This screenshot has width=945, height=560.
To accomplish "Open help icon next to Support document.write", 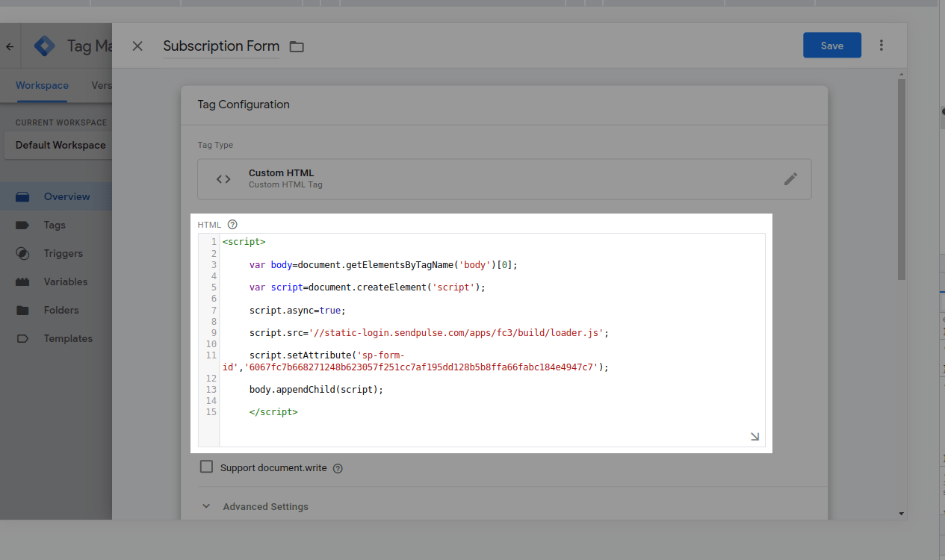I will (x=338, y=468).
